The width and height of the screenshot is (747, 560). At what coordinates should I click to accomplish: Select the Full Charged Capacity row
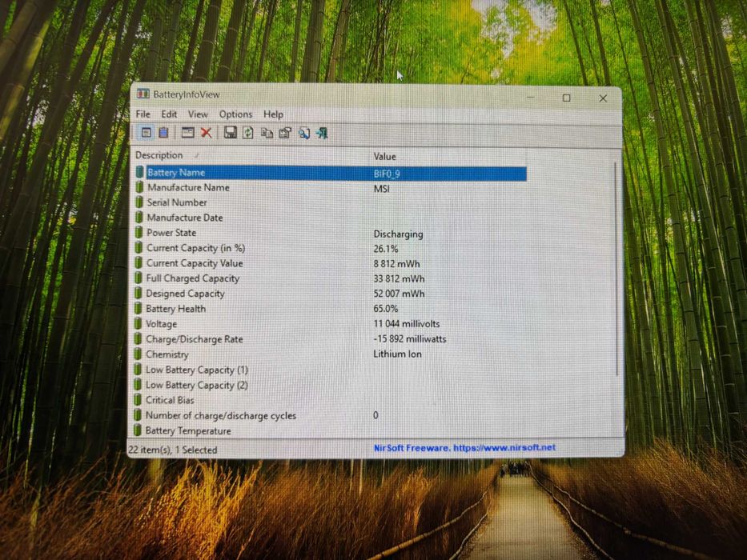[x=331, y=278]
